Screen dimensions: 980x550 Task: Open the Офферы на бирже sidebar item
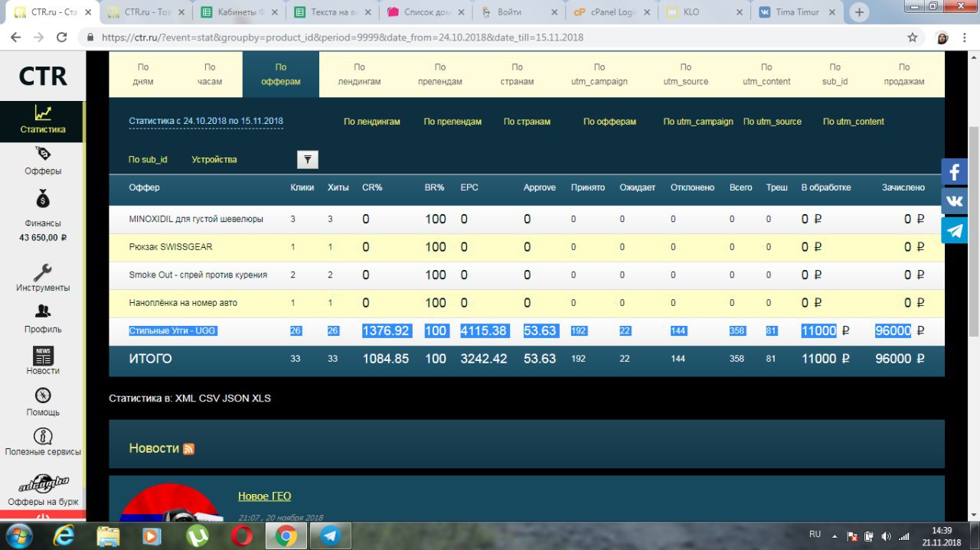[x=43, y=490]
